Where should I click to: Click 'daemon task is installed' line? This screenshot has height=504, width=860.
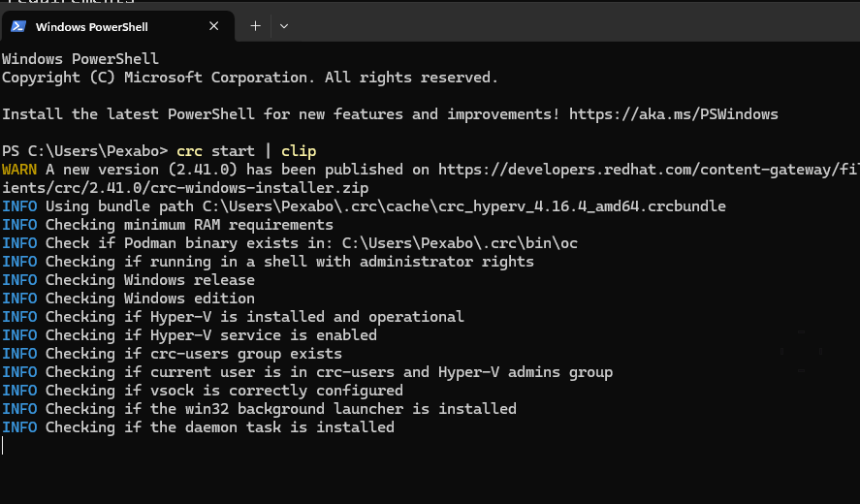(198, 427)
